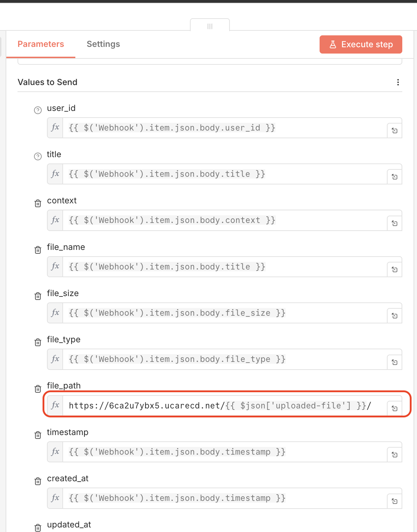Click the fx icon beside the title expression
417x532 pixels.
[55, 174]
